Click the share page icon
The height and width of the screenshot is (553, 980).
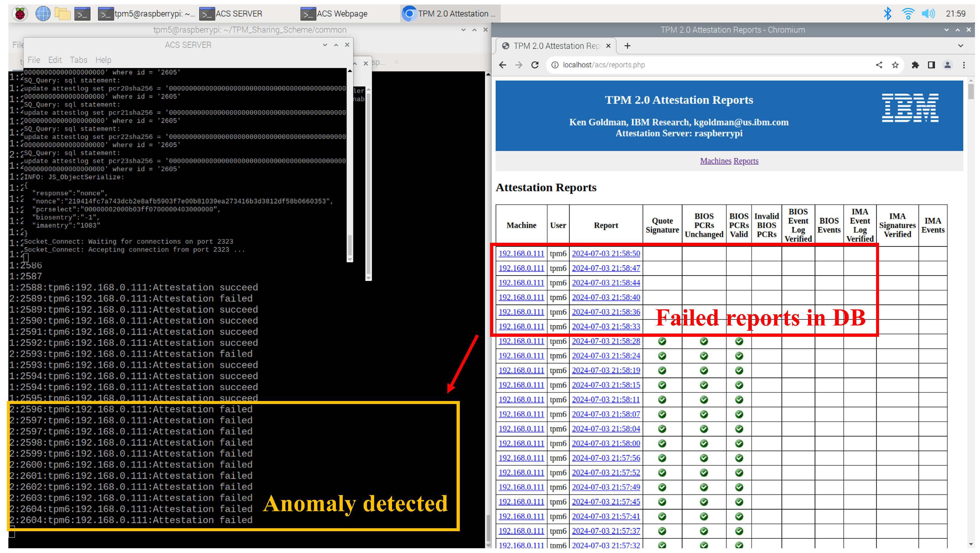point(879,65)
